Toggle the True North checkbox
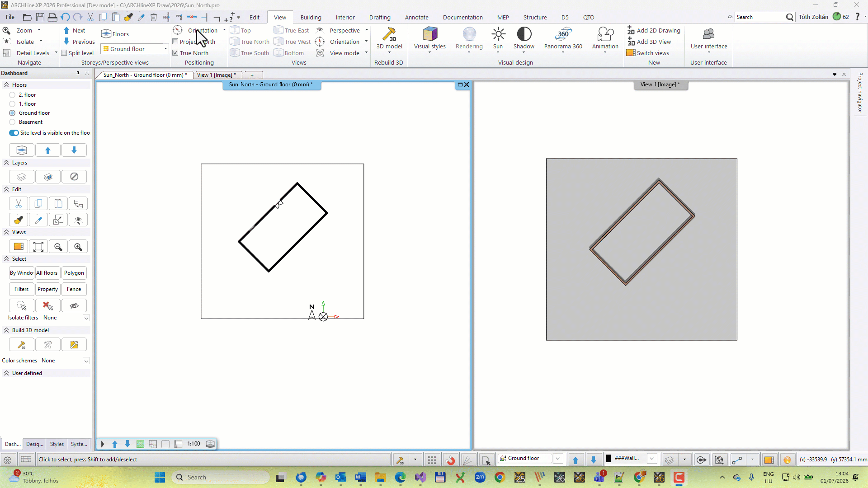This screenshot has width=868, height=488. 175,53
